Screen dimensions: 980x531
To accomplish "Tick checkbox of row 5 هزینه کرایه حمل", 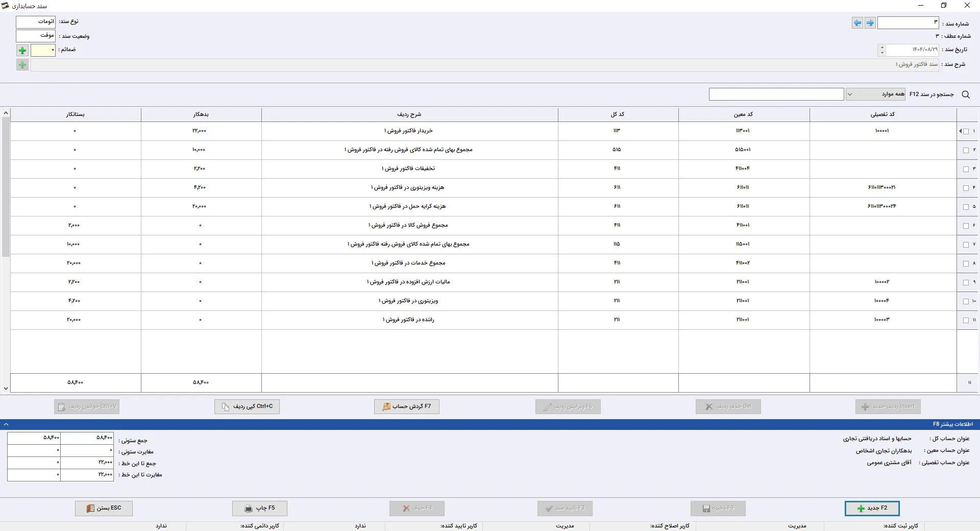I will pyautogui.click(x=966, y=207).
